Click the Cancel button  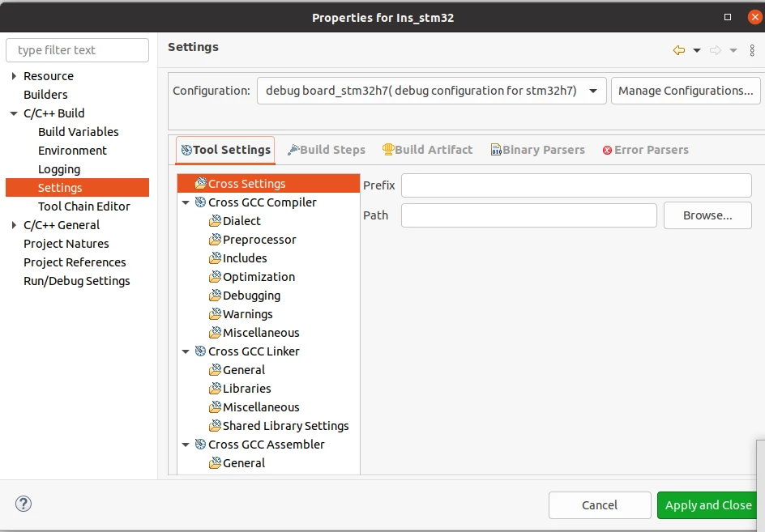[x=600, y=505]
